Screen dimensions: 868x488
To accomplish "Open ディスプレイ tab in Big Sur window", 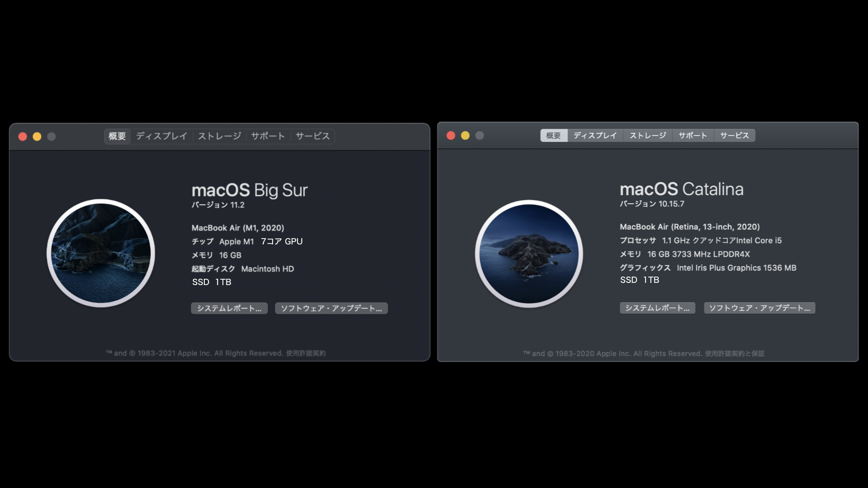I will click(x=161, y=136).
